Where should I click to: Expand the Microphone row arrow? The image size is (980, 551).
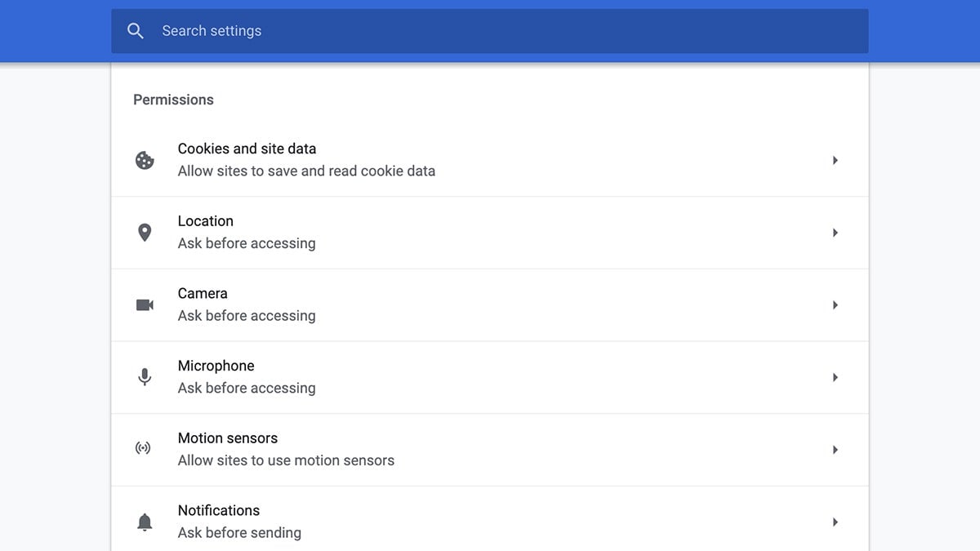(835, 377)
